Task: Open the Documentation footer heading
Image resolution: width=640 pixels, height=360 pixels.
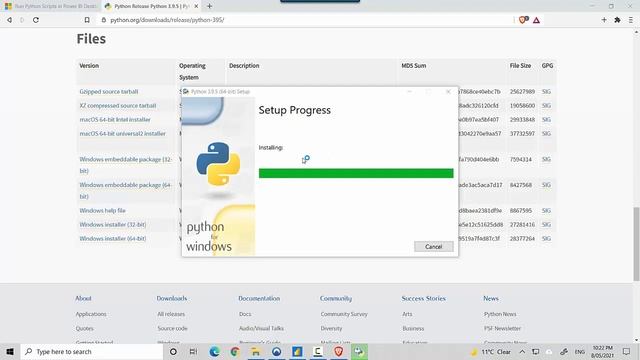Action: coord(259,298)
